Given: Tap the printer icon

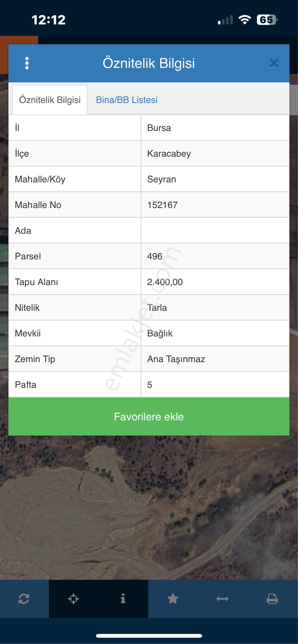Looking at the screenshot, I should tap(272, 599).
